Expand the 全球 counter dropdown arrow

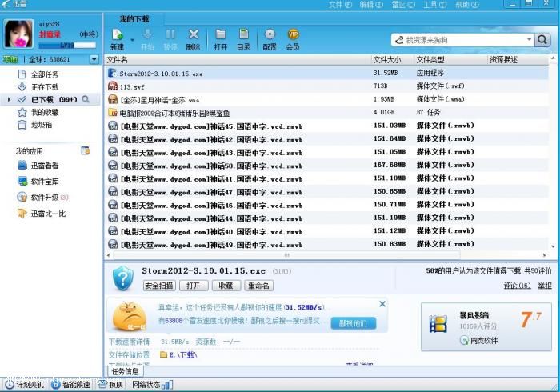point(94,59)
